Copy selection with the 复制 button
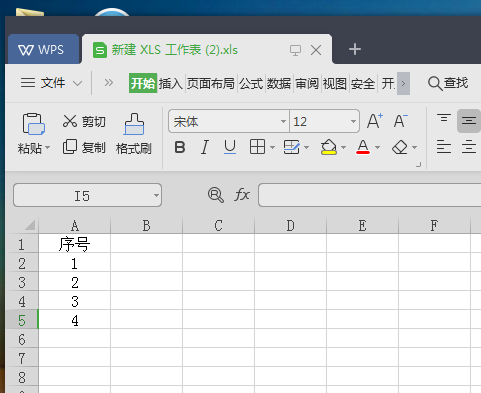The image size is (481, 393). (84, 147)
